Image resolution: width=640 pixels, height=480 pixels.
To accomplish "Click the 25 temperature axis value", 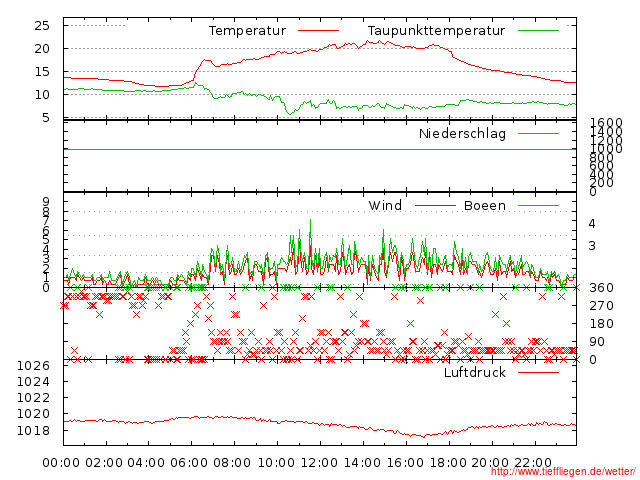I will coord(42,26).
